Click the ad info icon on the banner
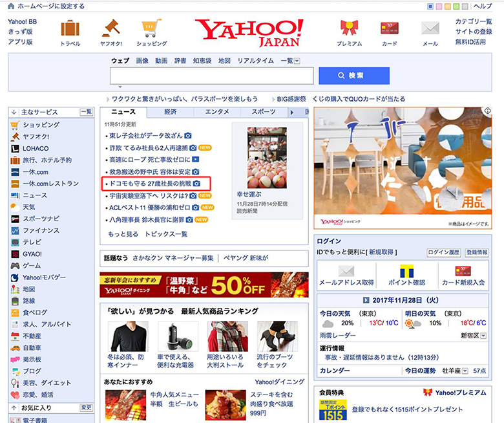 [488, 111]
